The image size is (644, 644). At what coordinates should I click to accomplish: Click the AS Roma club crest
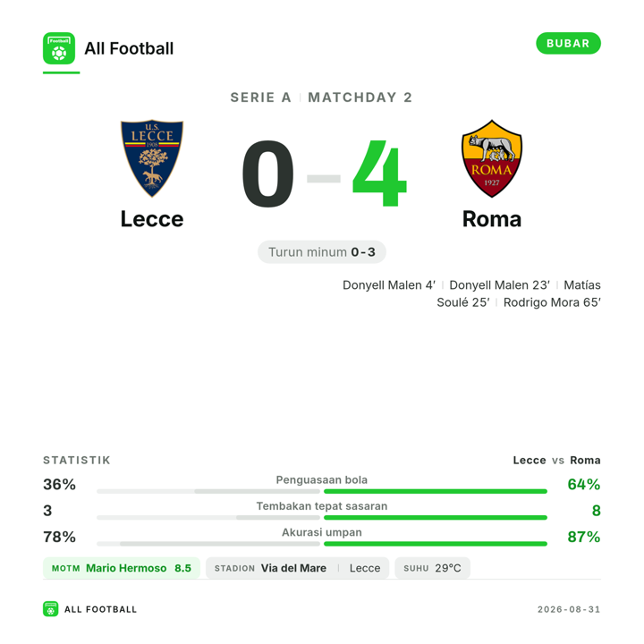(492, 158)
